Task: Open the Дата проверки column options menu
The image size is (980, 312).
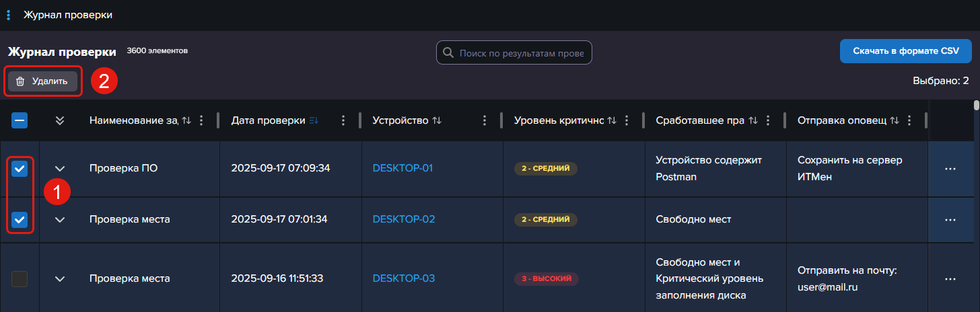Action: coord(343,120)
